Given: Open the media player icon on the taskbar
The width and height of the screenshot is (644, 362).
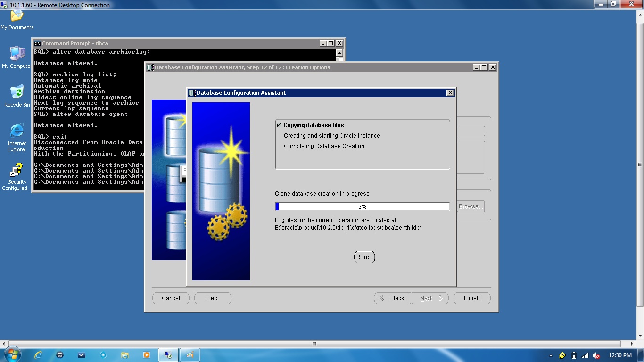Looking at the screenshot, I should [146, 354].
